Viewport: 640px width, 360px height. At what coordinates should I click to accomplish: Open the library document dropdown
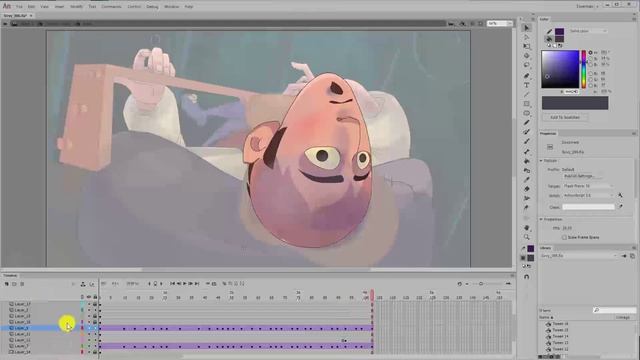pos(579,256)
